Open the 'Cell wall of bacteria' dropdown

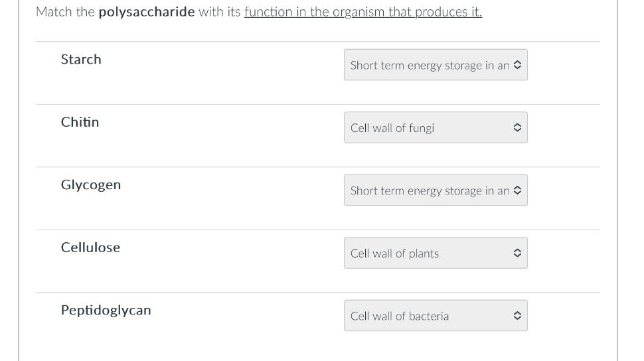pos(436,315)
